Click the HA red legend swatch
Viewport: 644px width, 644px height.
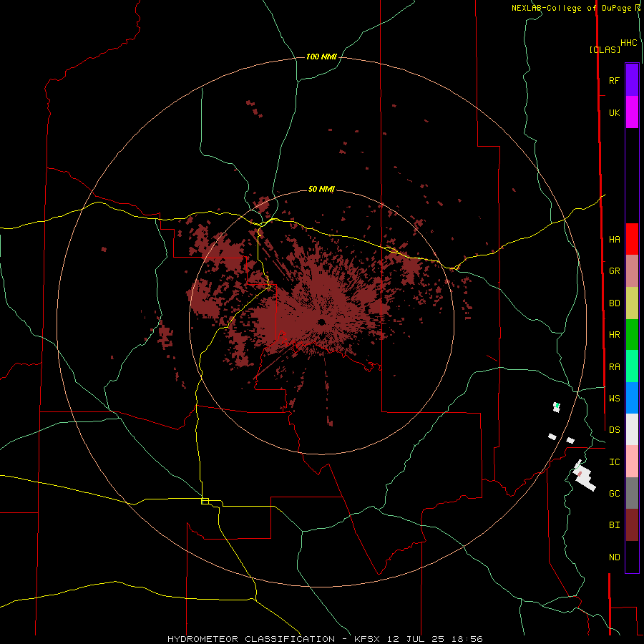(632, 239)
